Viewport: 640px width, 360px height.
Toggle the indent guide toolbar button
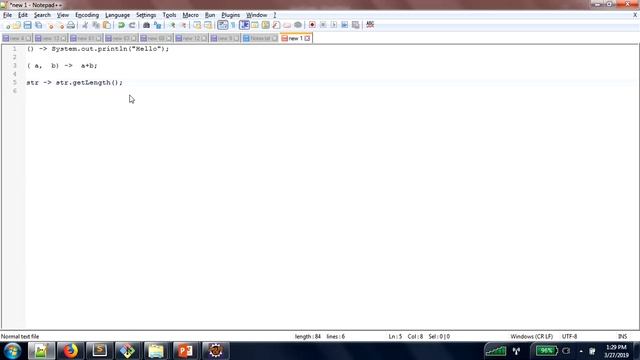click(x=244, y=25)
